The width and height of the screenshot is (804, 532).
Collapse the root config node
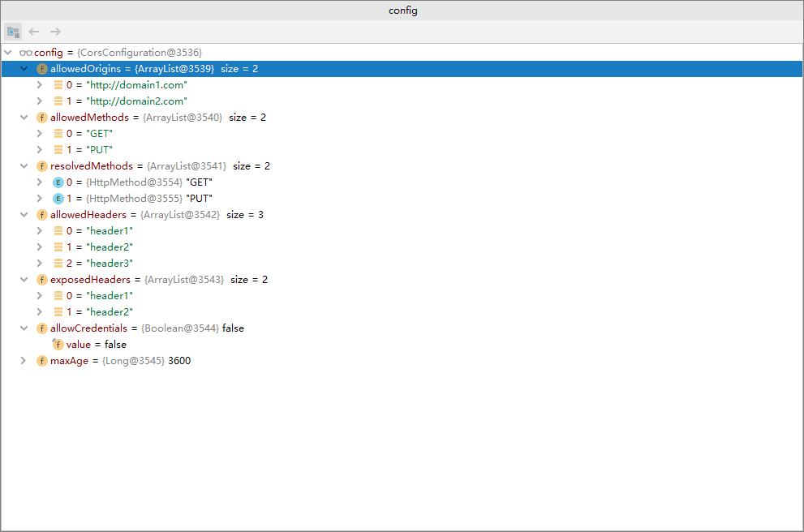[7, 52]
